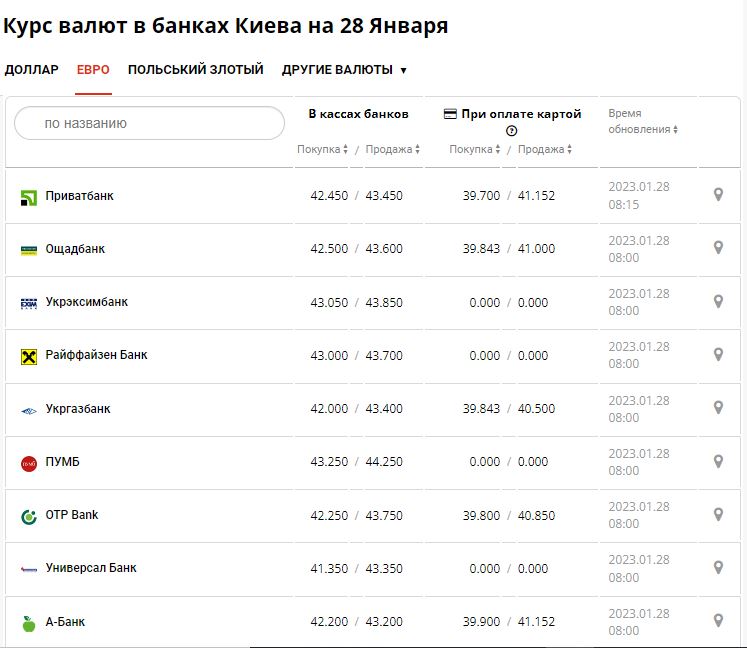Viewport: 747px width, 648px height.
Task: Select Укрэксимбанк buy rate 43.050
Action: click(x=329, y=303)
